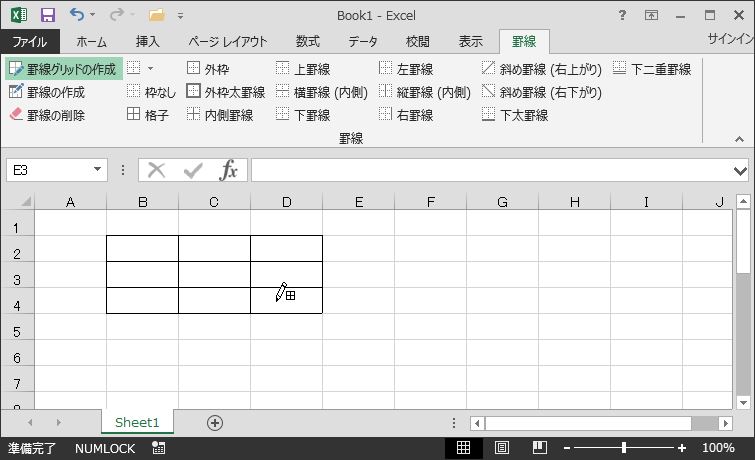
Task: Apply 外枠 outside border
Action: [x=208, y=69]
